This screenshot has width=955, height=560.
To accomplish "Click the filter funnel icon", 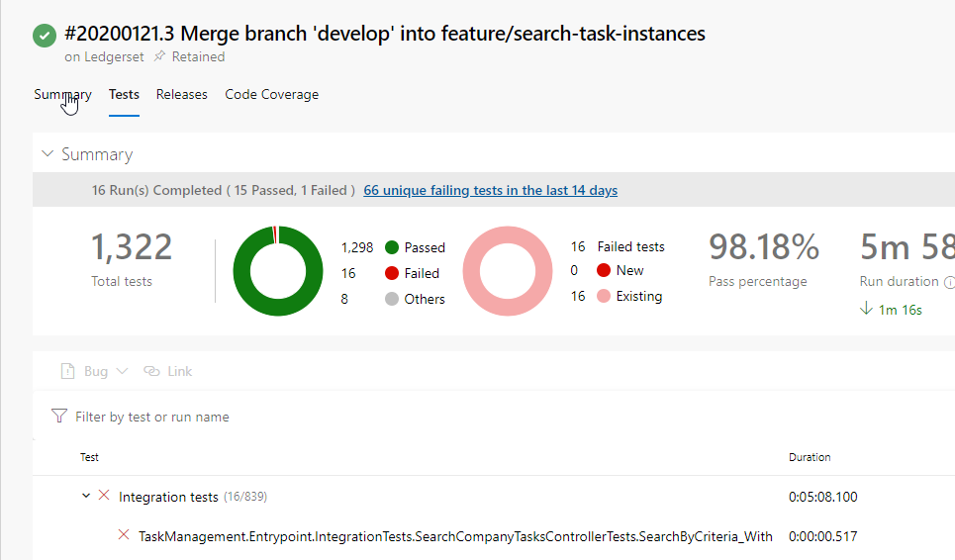I will pyautogui.click(x=59, y=417).
